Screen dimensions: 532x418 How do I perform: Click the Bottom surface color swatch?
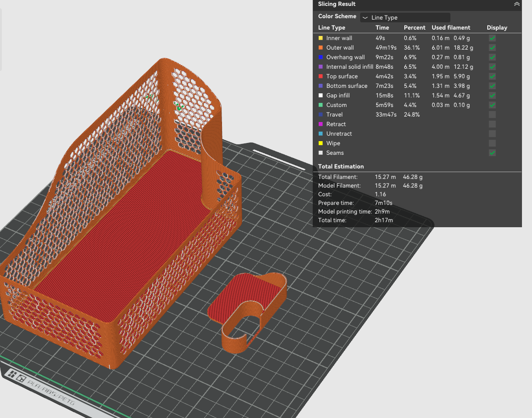pos(320,86)
